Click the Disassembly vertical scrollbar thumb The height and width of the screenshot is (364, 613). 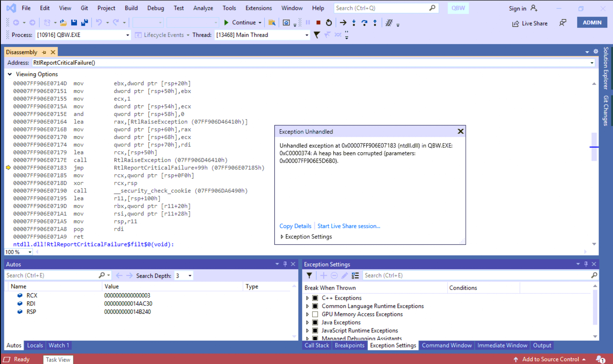point(594,147)
